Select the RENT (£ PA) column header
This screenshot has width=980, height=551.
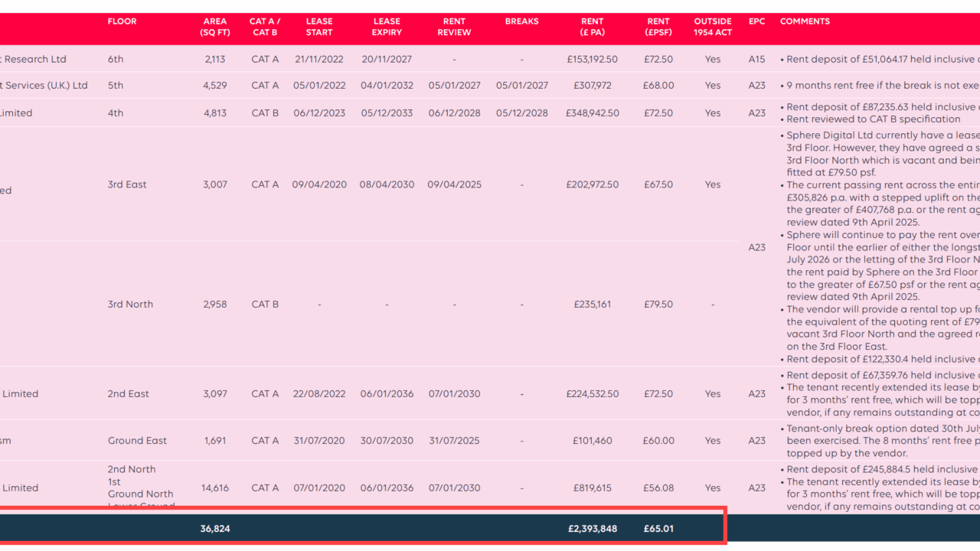[x=592, y=27]
